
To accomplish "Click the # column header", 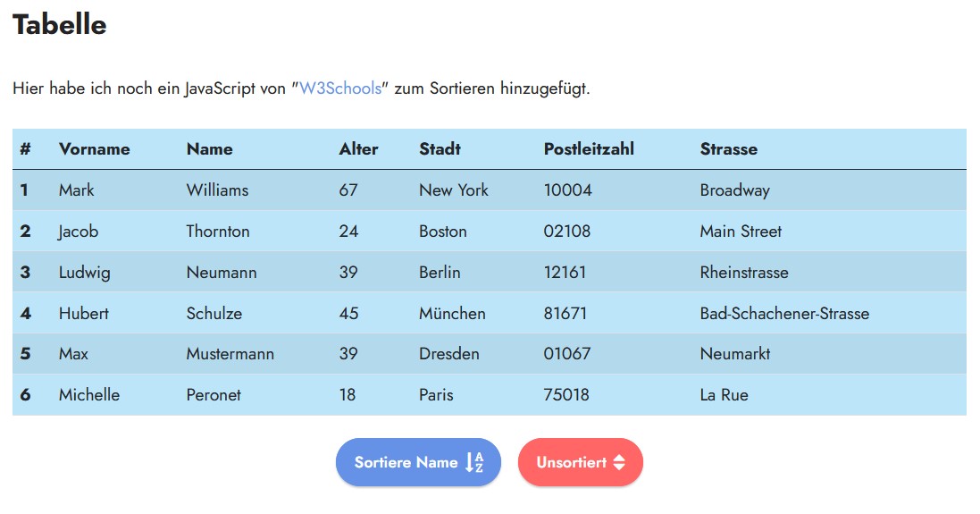I will coord(25,149).
